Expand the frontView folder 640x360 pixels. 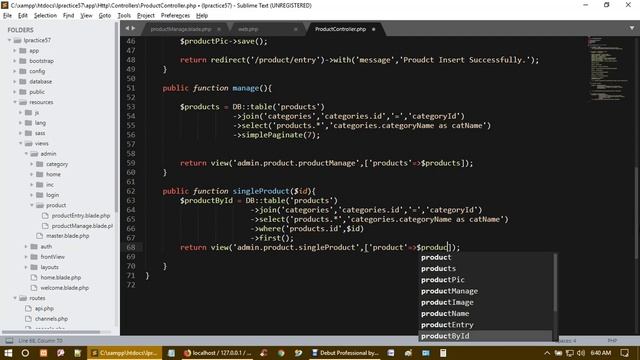pyautogui.click(x=26, y=257)
